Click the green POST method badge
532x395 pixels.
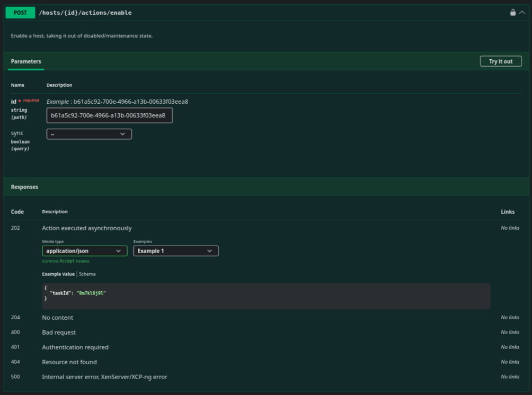pos(20,13)
